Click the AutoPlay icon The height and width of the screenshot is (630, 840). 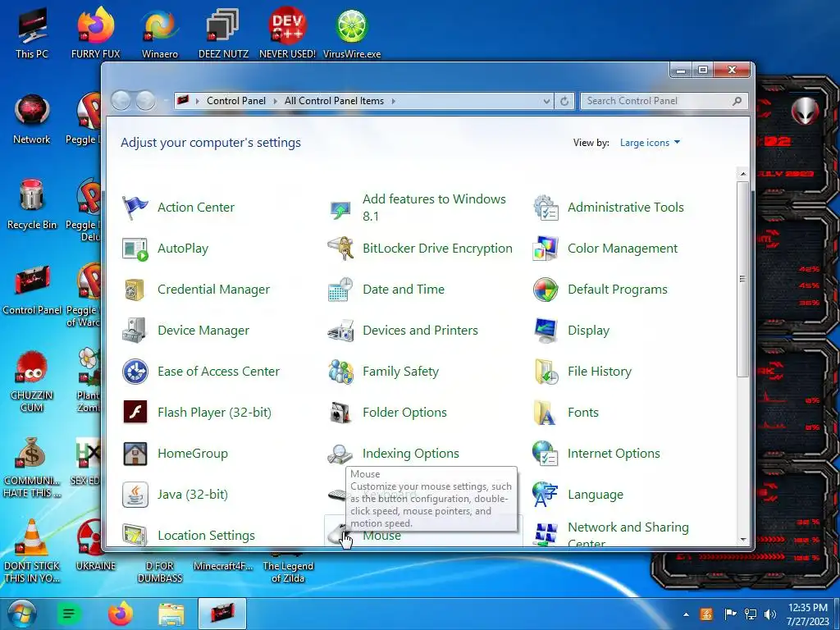[x=135, y=249]
